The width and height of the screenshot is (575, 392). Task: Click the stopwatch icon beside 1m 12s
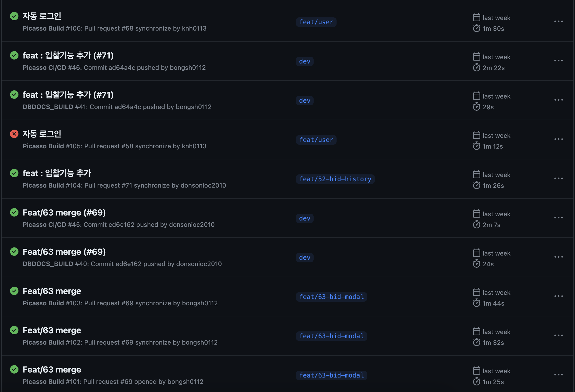(x=476, y=146)
